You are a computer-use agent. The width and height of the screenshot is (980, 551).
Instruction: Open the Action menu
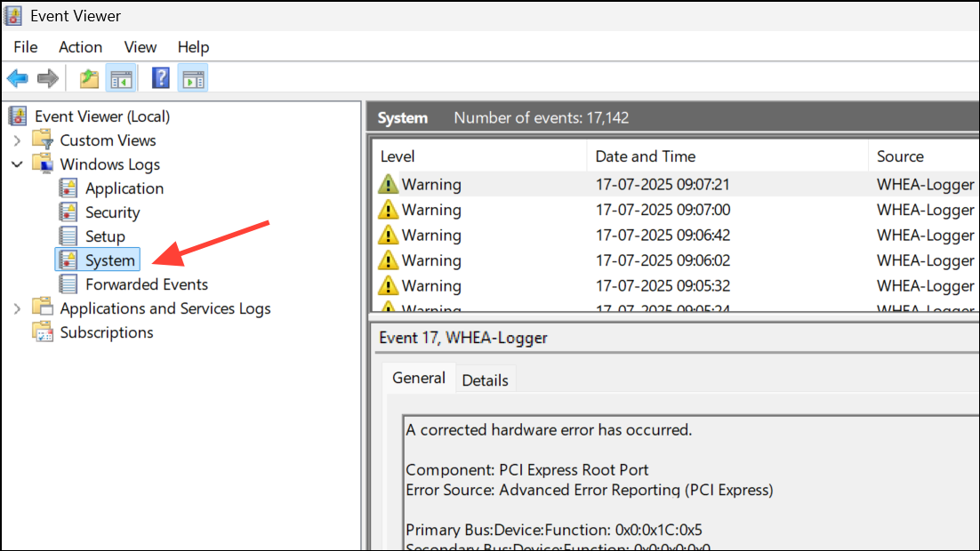pos(80,47)
